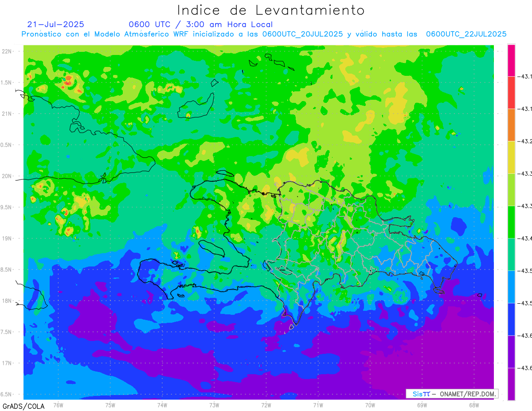This screenshot has height=411, width=532.
Task: Click the '9.5N' latitude label
Action: 7,207
